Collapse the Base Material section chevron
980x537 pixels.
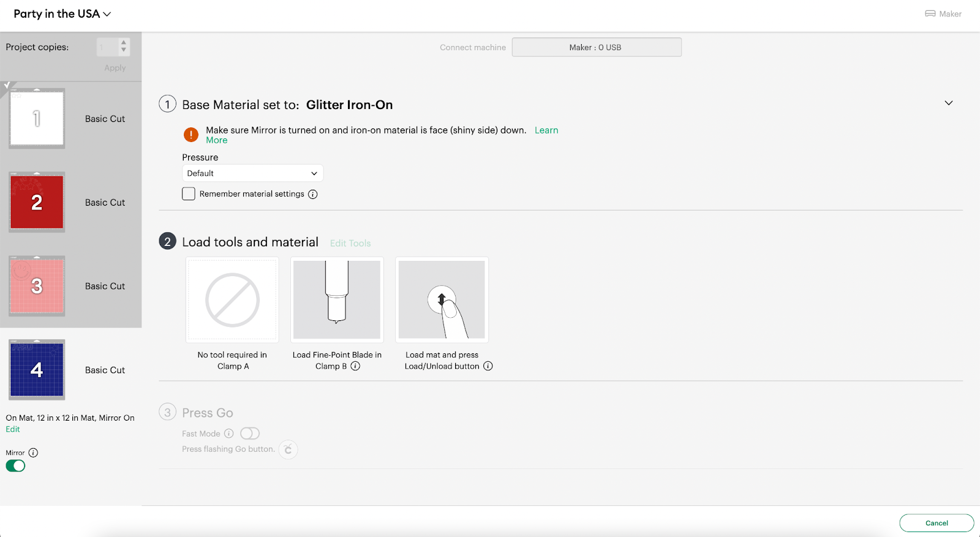click(x=949, y=103)
